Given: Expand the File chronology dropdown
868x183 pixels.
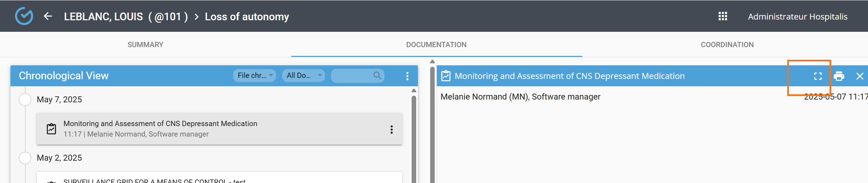Looking at the screenshot, I should tap(255, 75).
